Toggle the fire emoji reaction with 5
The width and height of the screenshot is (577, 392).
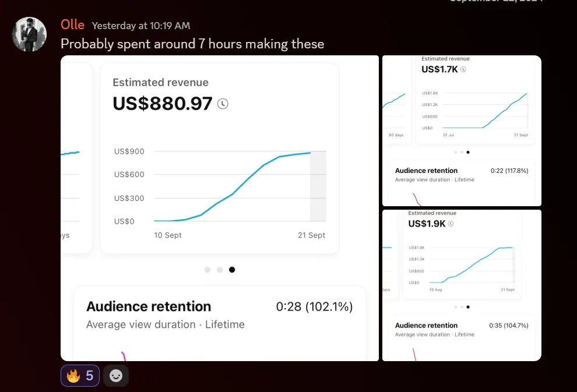tap(80, 376)
